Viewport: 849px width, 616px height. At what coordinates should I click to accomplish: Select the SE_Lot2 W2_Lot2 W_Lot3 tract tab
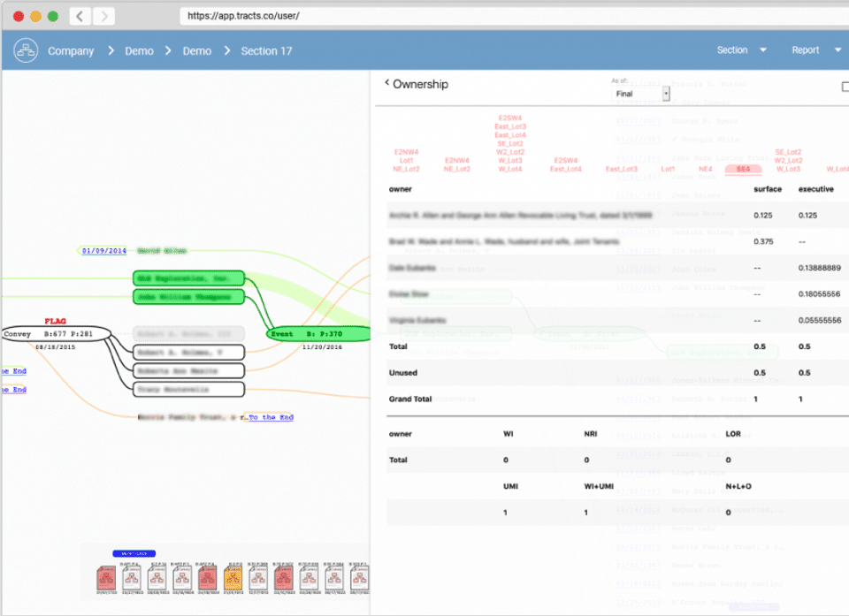(788, 161)
